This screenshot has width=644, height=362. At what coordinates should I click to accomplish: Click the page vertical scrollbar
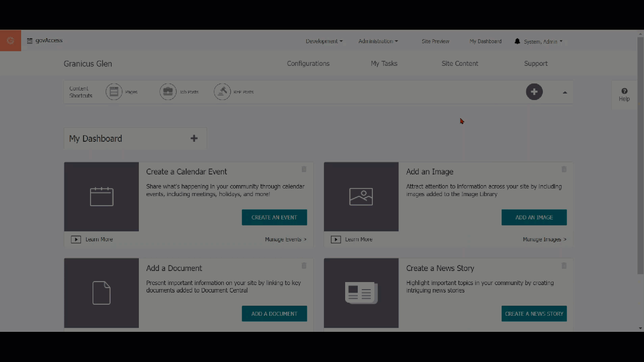click(640, 151)
